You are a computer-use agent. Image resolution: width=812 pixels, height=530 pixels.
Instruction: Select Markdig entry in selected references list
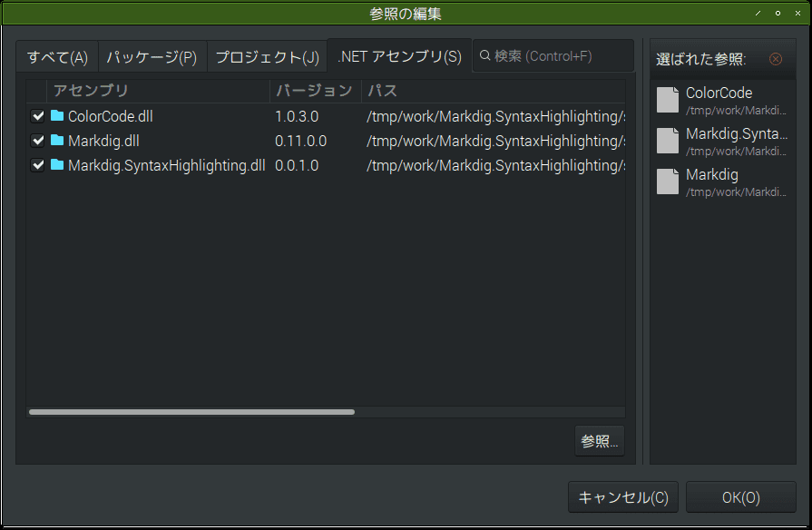tap(723, 182)
